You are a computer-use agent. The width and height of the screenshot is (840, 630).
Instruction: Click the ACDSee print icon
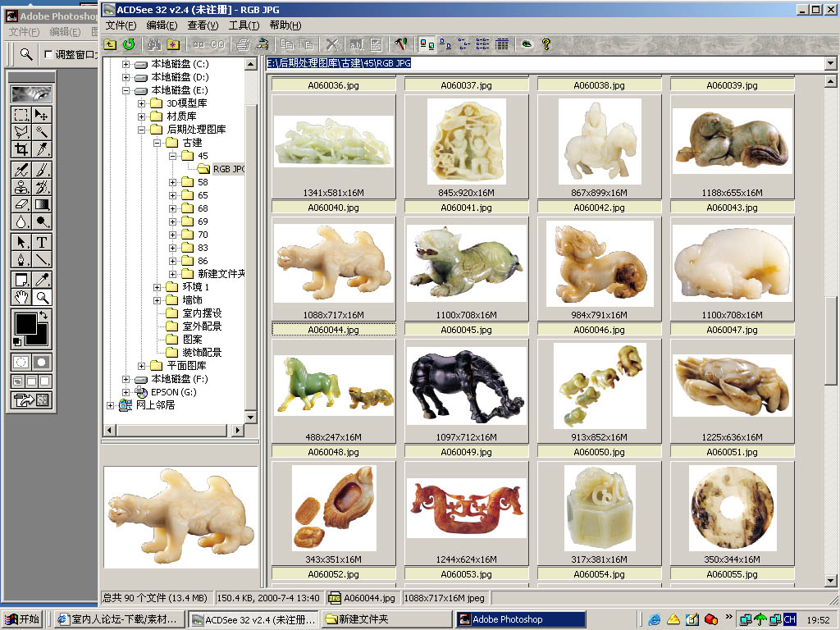tap(241, 44)
